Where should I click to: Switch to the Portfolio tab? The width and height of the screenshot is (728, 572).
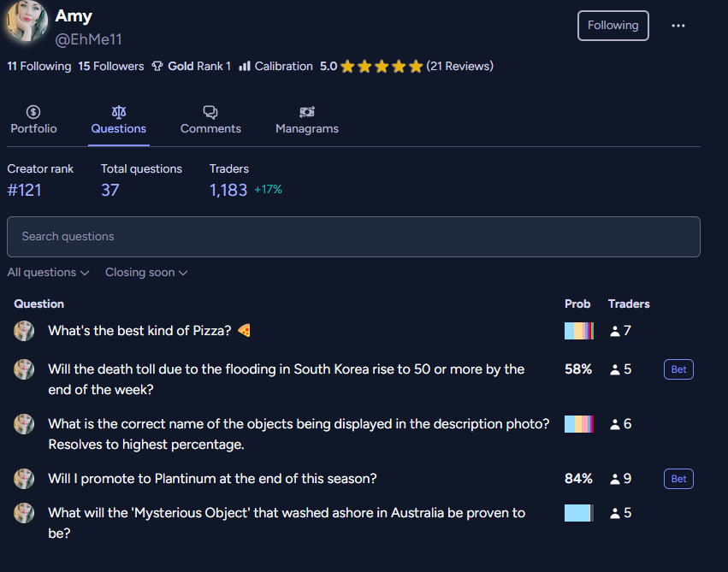[x=33, y=120]
